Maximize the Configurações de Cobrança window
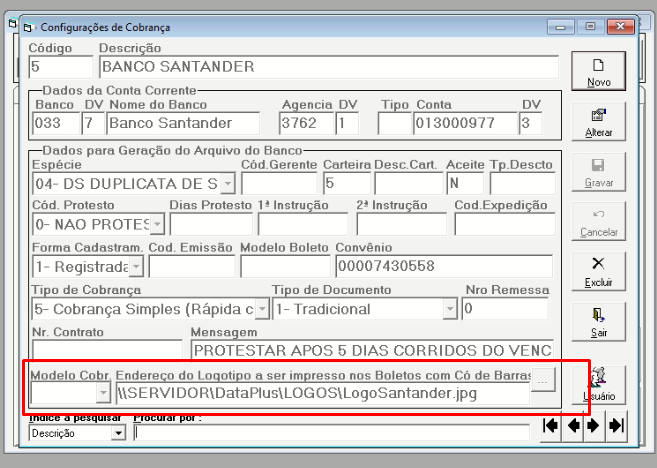This screenshot has height=468, width=657. (590, 27)
